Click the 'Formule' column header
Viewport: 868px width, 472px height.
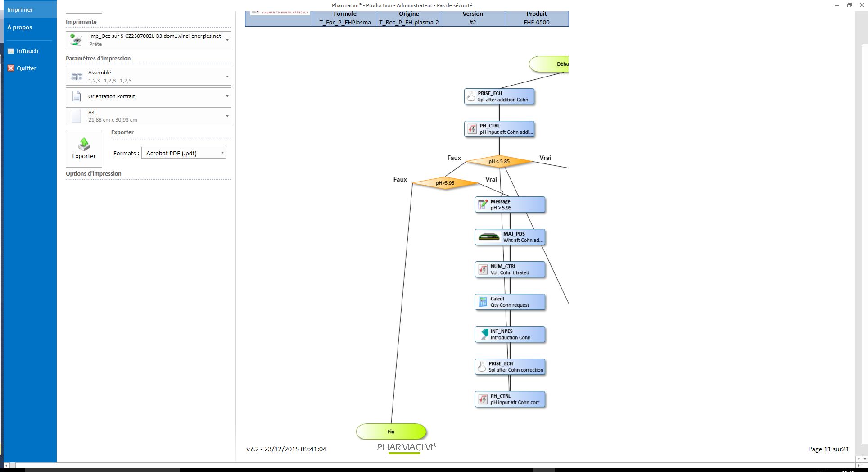pos(345,14)
